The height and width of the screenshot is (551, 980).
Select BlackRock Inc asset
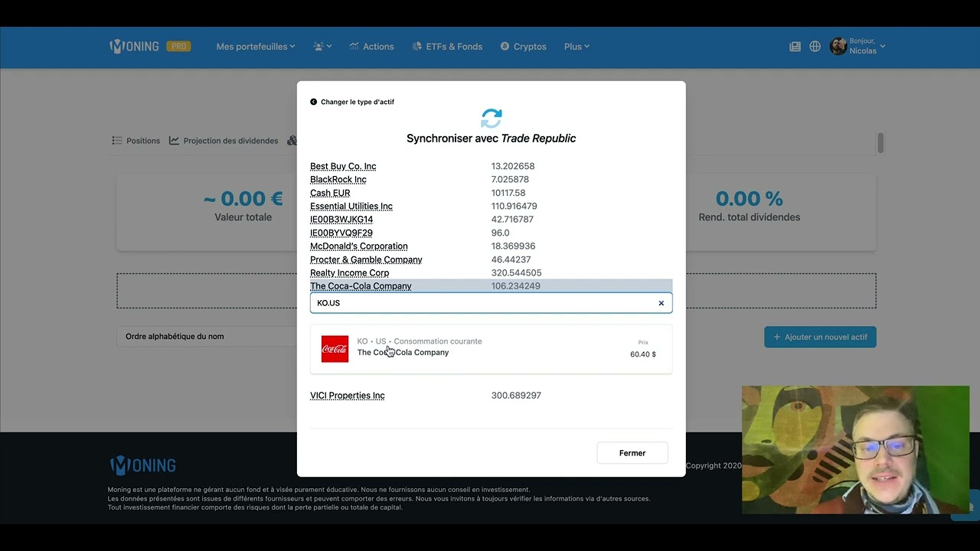pyautogui.click(x=338, y=180)
